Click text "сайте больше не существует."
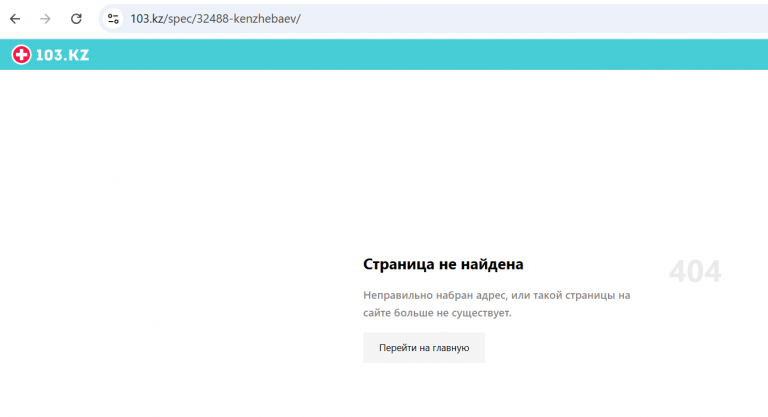 tap(437, 313)
